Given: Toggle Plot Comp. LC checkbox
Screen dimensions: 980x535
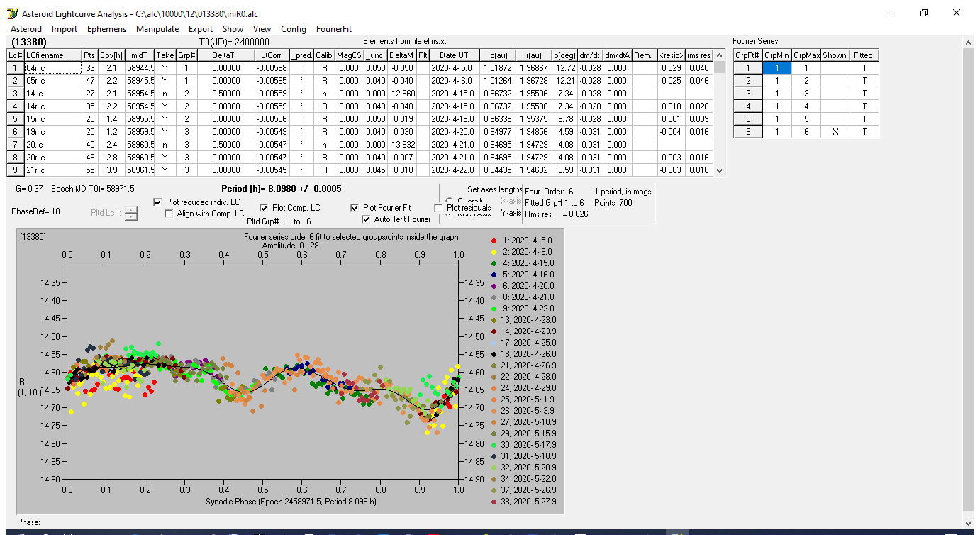Looking at the screenshot, I should 265,208.
